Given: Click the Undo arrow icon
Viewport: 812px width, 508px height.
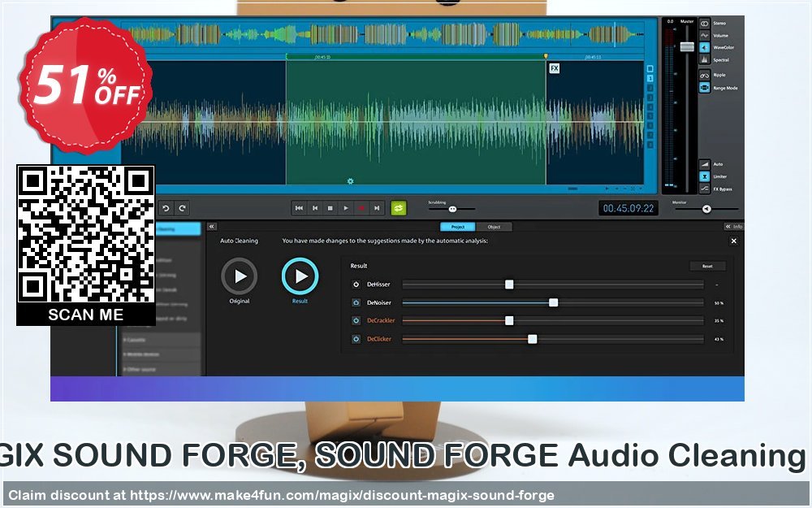Looking at the screenshot, I should click(166, 208).
